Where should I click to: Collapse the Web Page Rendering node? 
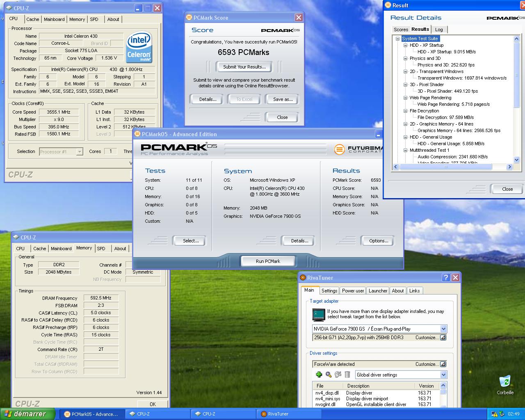click(x=405, y=98)
